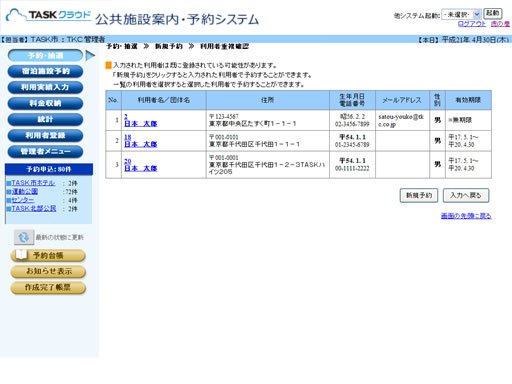Click the 画面の先頭に戻る link
The image size is (512, 384).
click(466, 216)
